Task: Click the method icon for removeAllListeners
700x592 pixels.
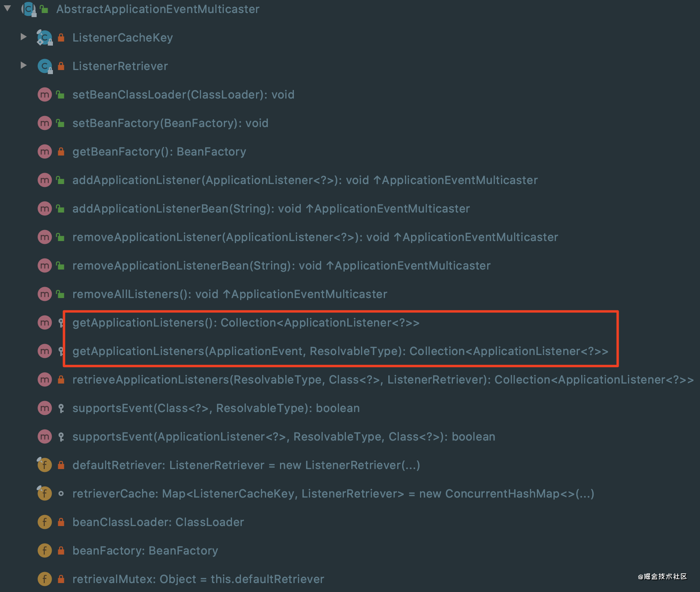Action: (x=44, y=294)
